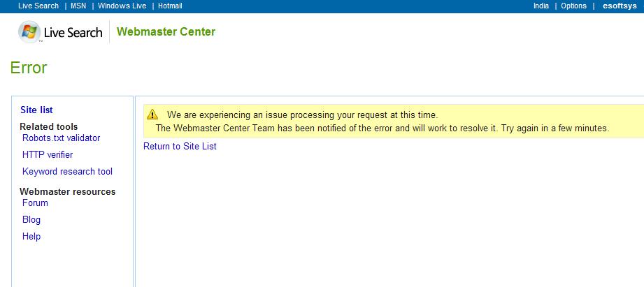Click the Live Search logo icon
Viewport: 644px width, 287px height.
[x=29, y=31]
